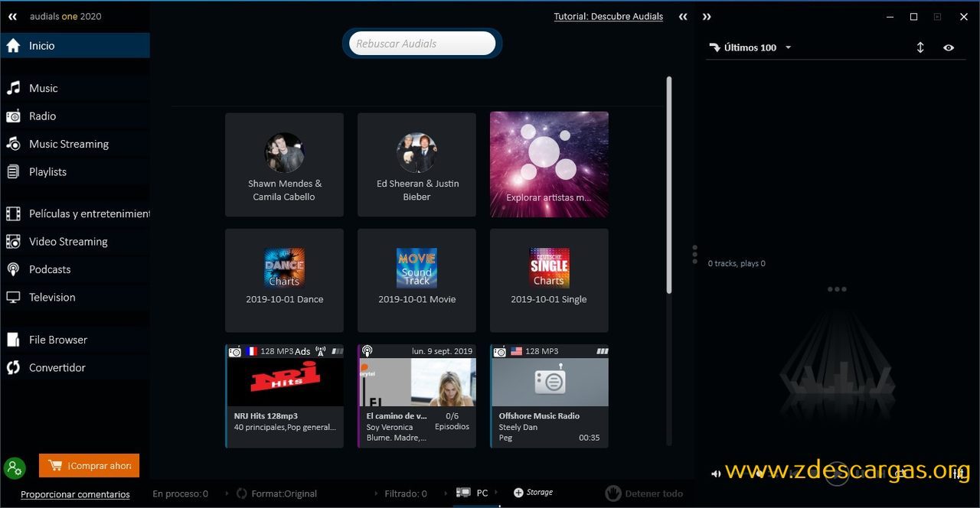Maximize the Audials window
This screenshot has width=980, height=508.
point(913,17)
